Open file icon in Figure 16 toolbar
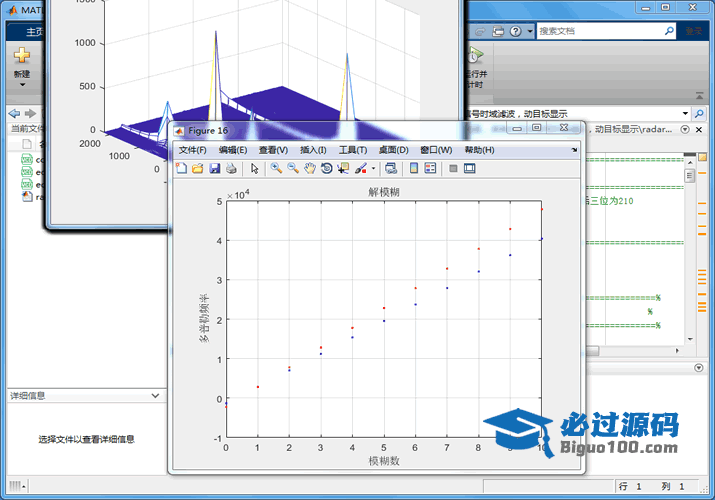The image size is (715, 500). click(x=197, y=168)
